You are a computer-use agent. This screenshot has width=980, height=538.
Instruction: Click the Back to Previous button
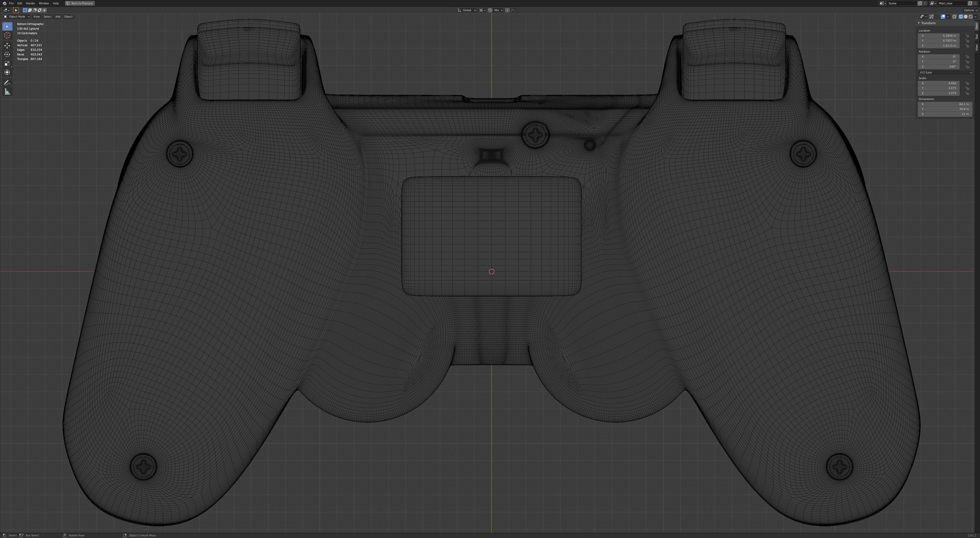coord(80,3)
